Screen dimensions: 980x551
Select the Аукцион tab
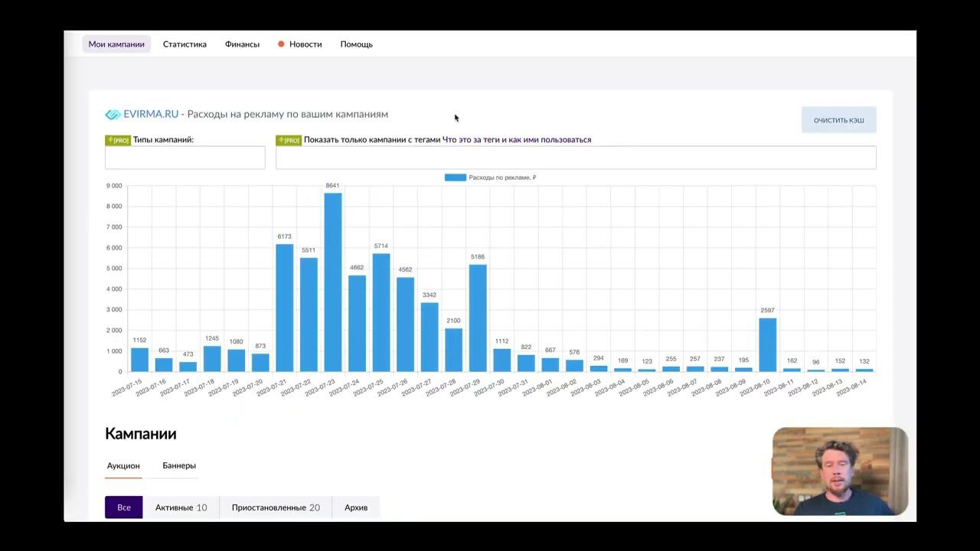[123, 465]
